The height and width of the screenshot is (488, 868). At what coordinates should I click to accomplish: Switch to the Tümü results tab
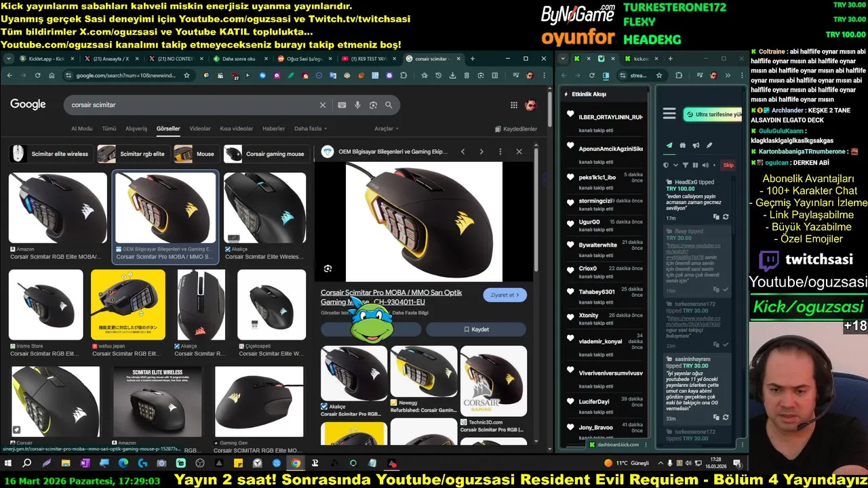coord(108,129)
